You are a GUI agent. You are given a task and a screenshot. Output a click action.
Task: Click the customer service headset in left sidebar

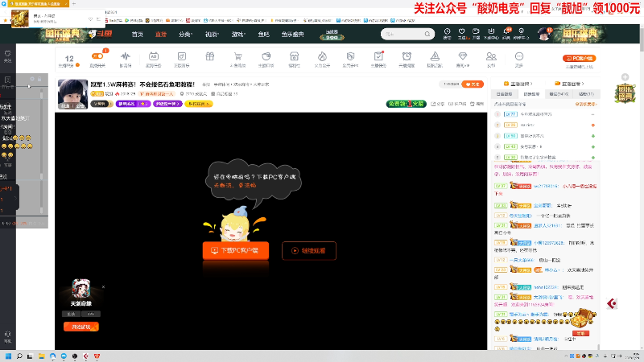pos(8,336)
